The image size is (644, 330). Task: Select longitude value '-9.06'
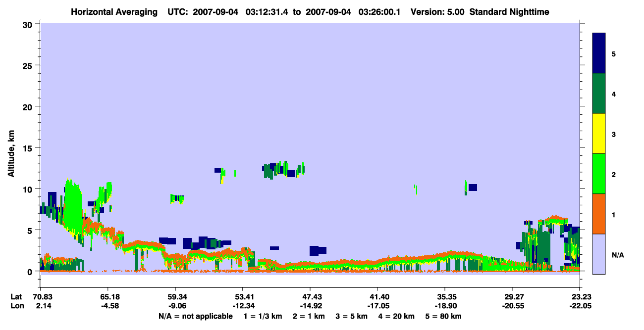coord(177,306)
